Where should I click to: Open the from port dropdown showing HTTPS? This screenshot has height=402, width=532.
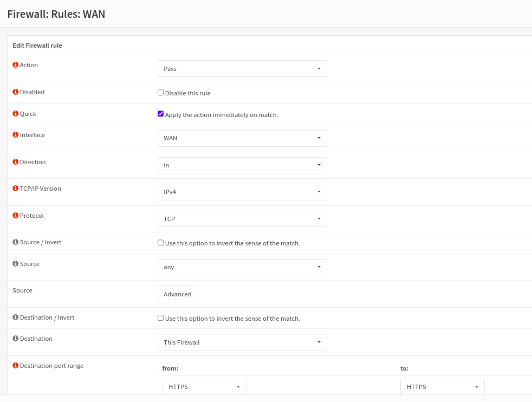tap(204, 386)
